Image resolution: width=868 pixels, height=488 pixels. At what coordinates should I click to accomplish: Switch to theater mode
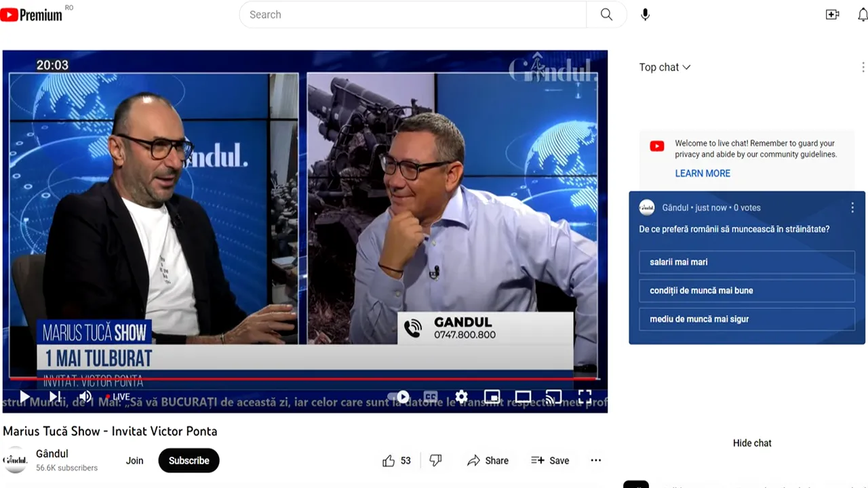(523, 396)
